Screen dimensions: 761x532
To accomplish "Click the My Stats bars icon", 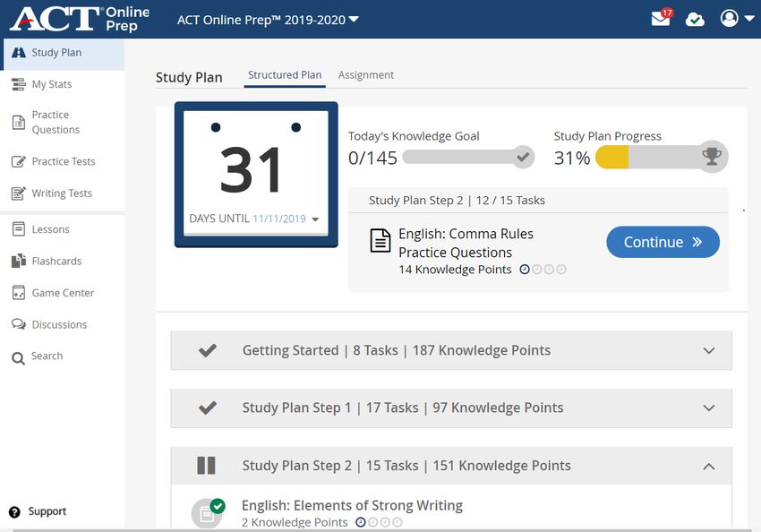I will 19,84.
